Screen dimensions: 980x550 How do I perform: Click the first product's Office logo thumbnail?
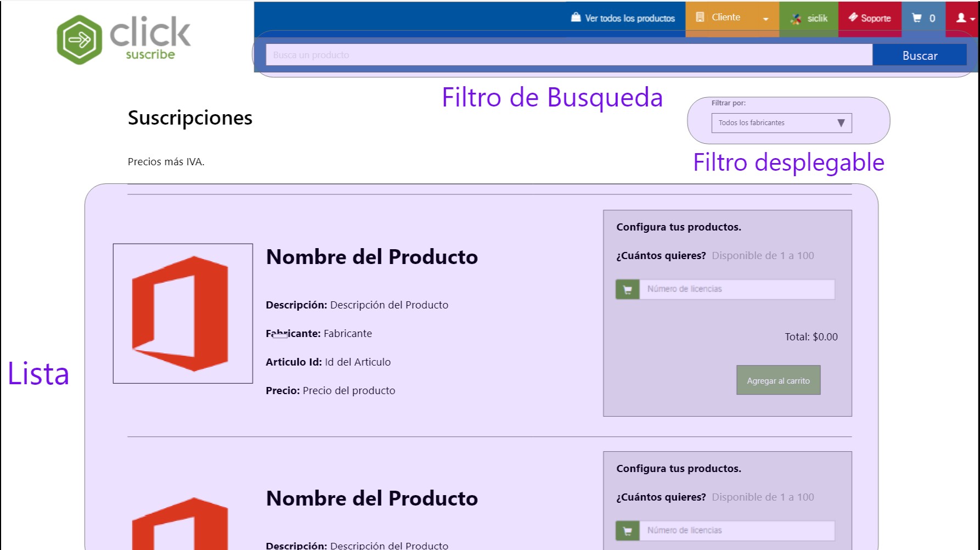click(x=183, y=313)
